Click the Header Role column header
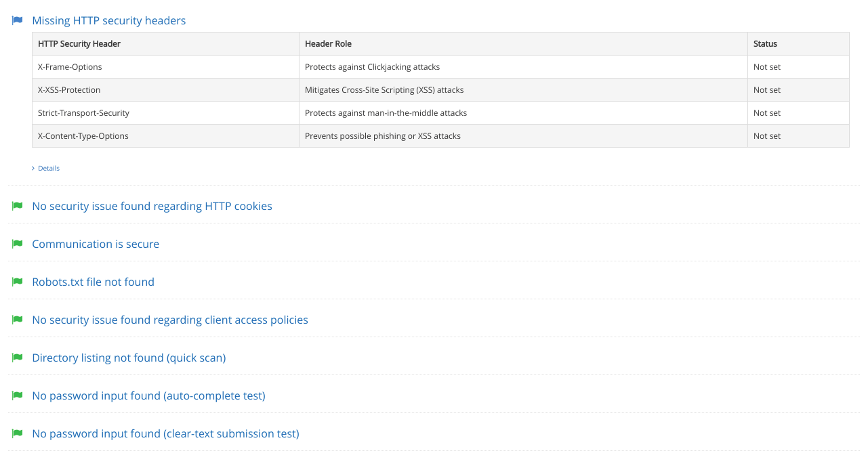 328,43
